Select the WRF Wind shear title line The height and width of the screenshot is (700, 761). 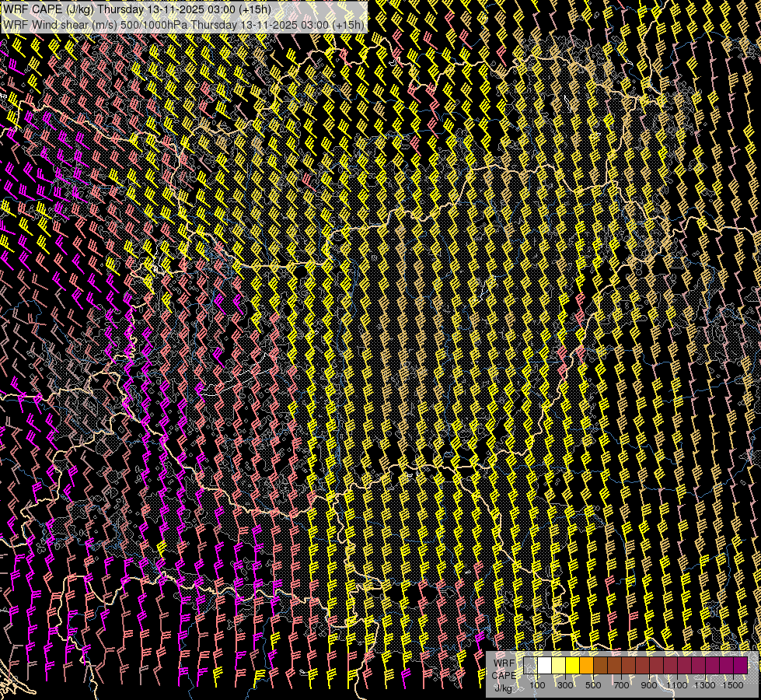[183, 24]
